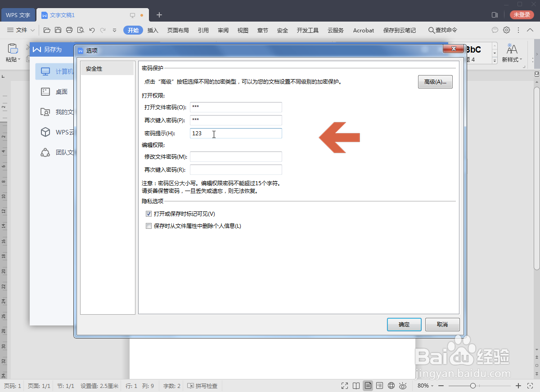Click the 高级(A) encryption button

(x=435, y=82)
